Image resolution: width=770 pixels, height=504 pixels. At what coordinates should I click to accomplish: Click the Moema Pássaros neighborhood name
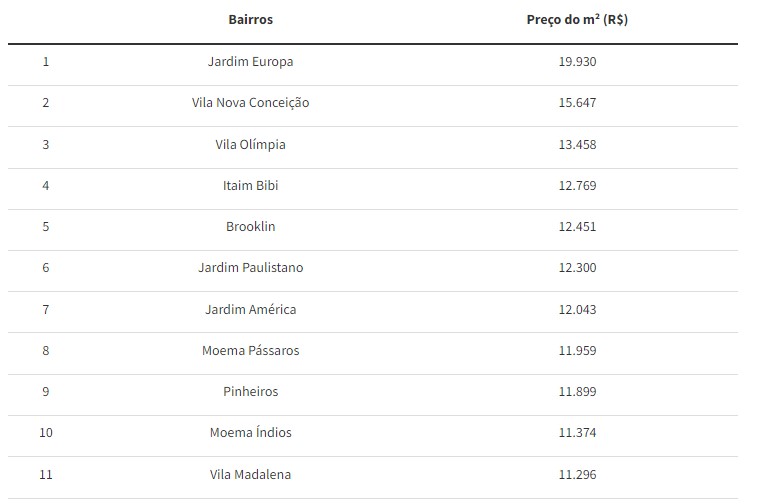pos(250,350)
